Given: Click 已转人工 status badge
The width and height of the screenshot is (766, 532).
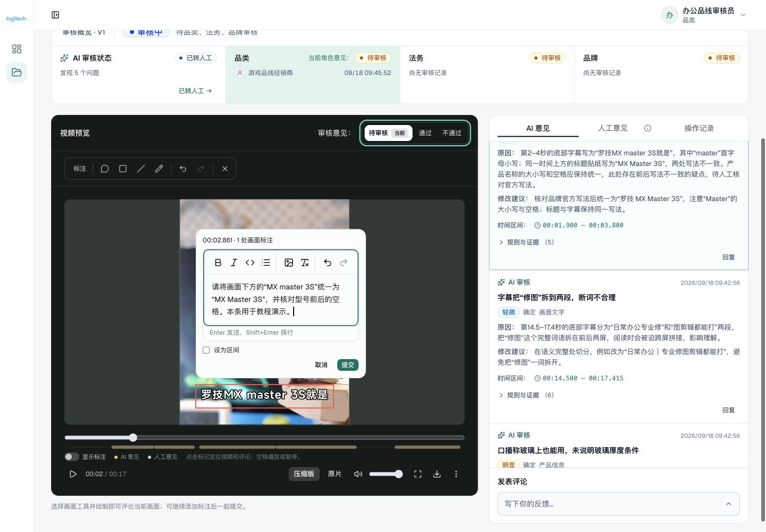Looking at the screenshot, I should [196, 58].
